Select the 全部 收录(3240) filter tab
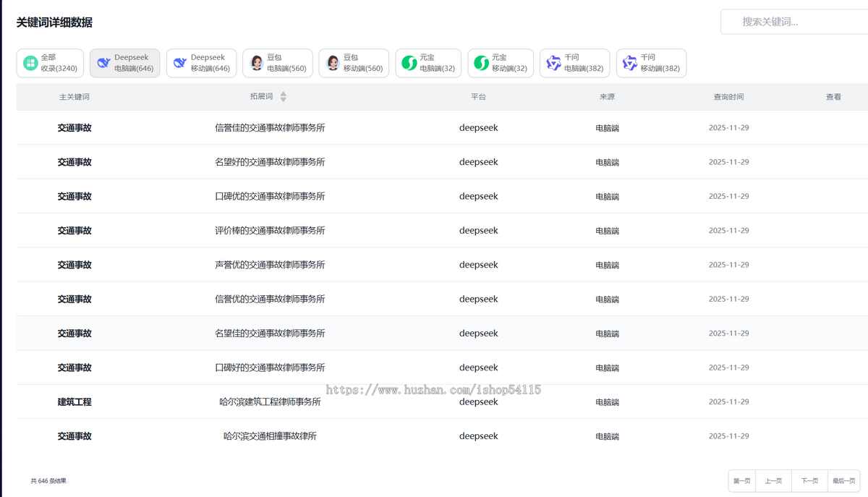Screen dimensions: 868x497 tap(50, 63)
